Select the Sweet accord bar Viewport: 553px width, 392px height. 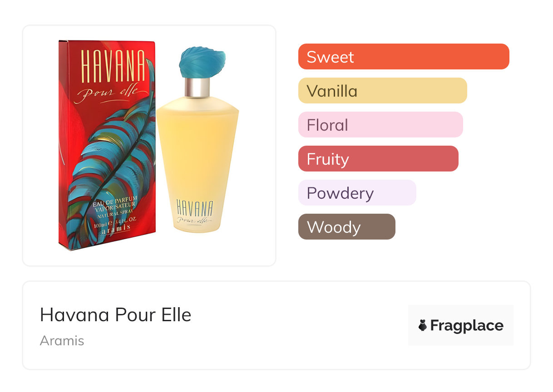[403, 57]
